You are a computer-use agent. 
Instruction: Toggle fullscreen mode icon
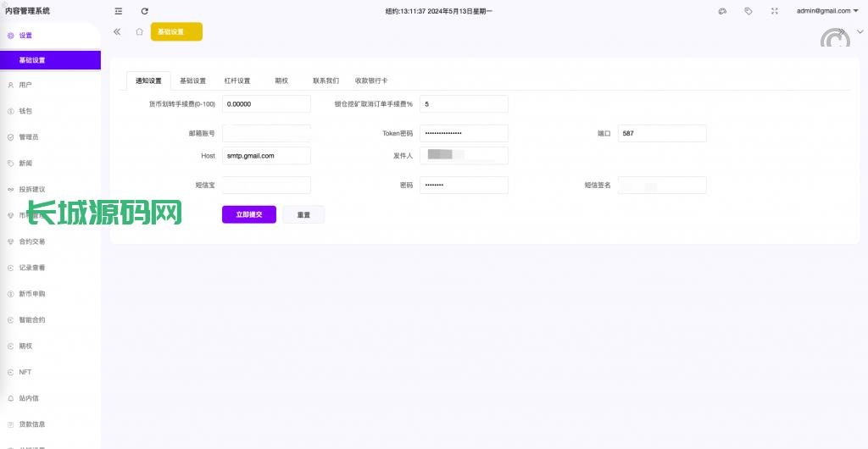pos(775,11)
